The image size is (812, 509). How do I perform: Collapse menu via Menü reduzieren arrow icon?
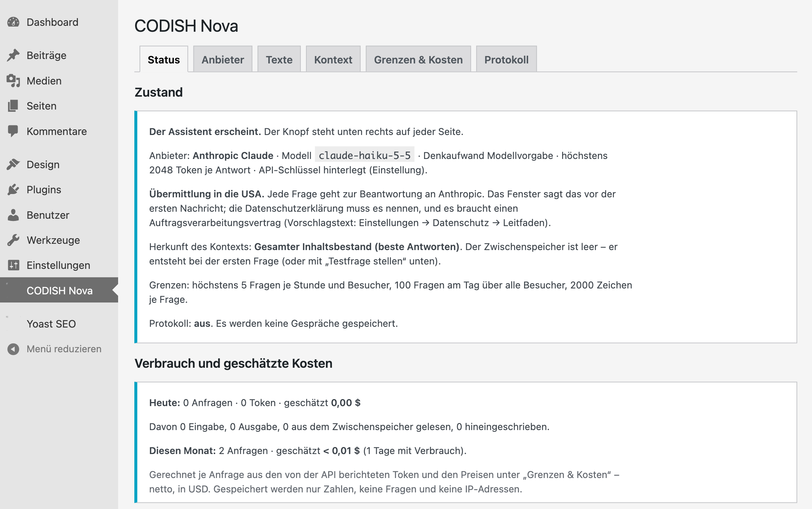point(13,349)
